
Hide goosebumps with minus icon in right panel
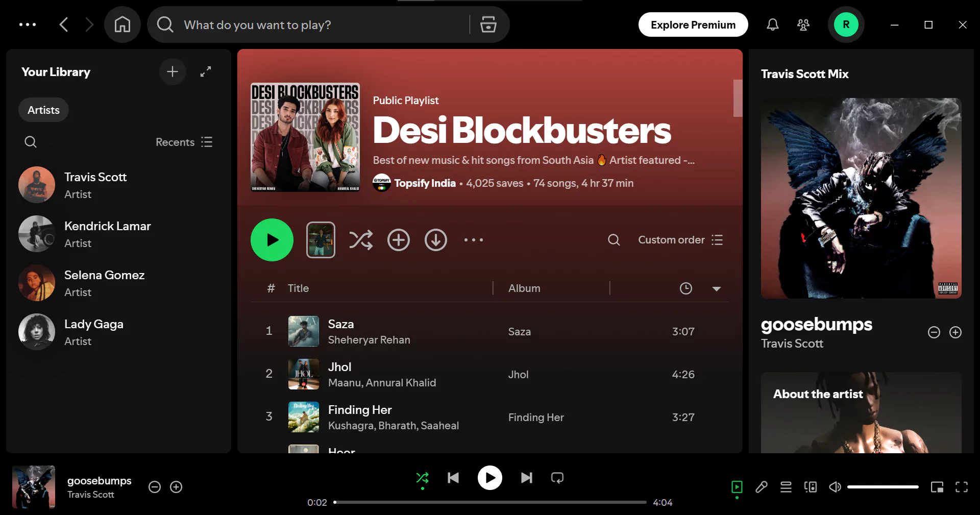pos(934,332)
